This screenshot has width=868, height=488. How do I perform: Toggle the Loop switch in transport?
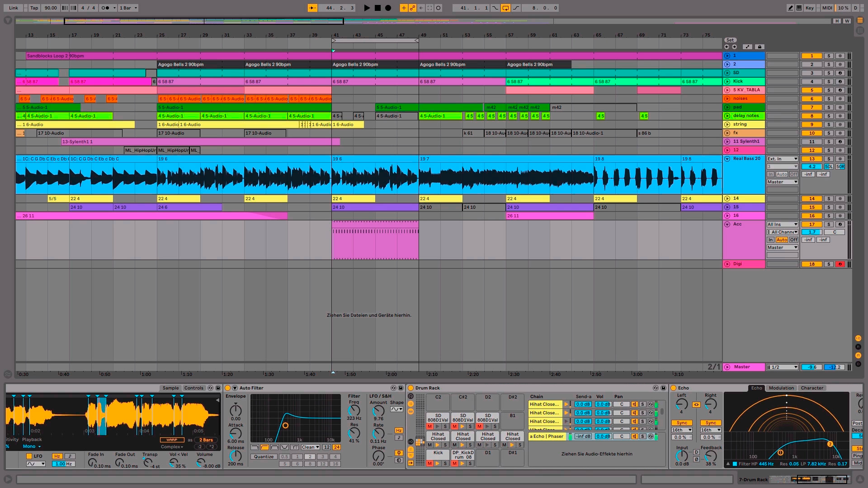[x=505, y=8]
